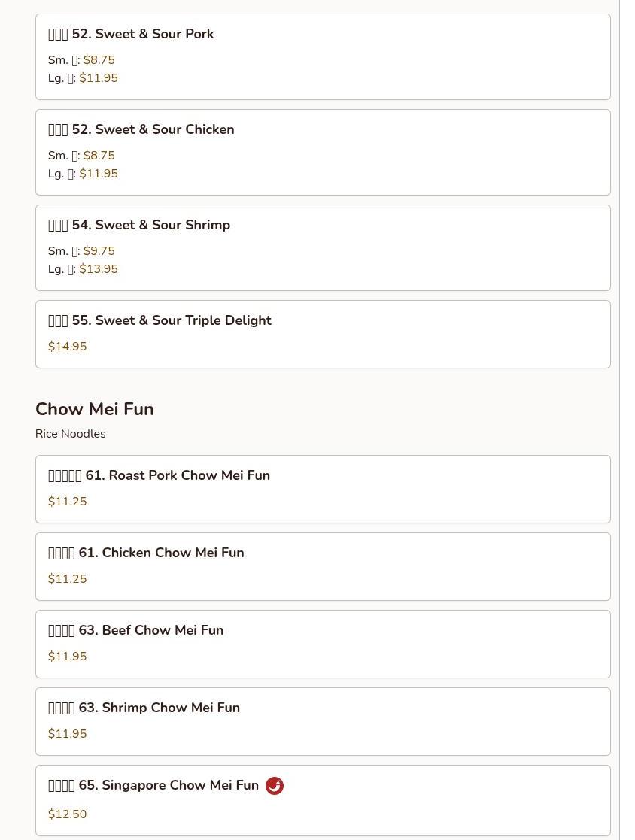This screenshot has width=635, height=840.
Task: Open Sweet & Sour Triple Delight item
Action: click(x=323, y=335)
